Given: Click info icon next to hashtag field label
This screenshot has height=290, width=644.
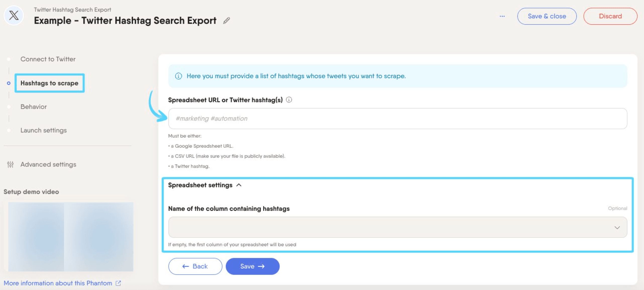Looking at the screenshot, I should point(289,100).
